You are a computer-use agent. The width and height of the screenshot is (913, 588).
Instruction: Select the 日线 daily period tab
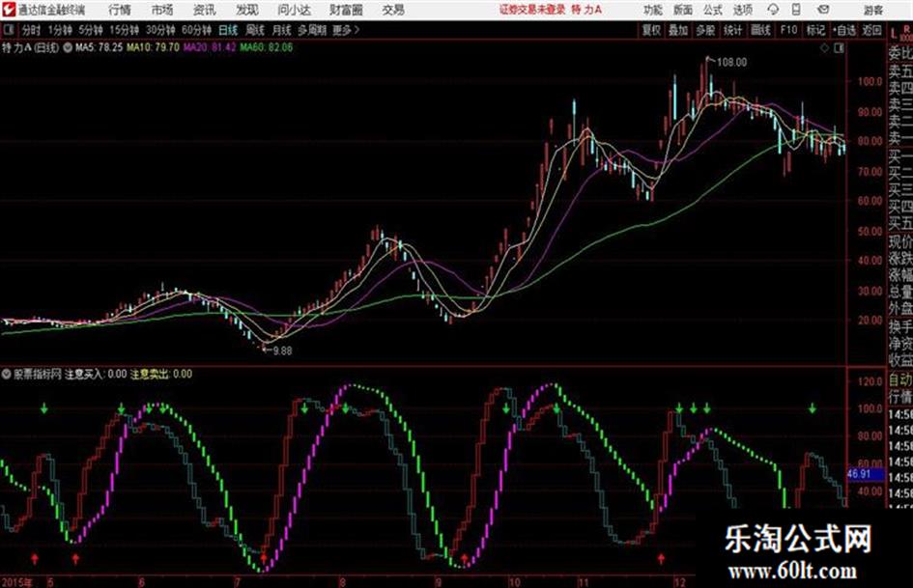coord(228,30)
